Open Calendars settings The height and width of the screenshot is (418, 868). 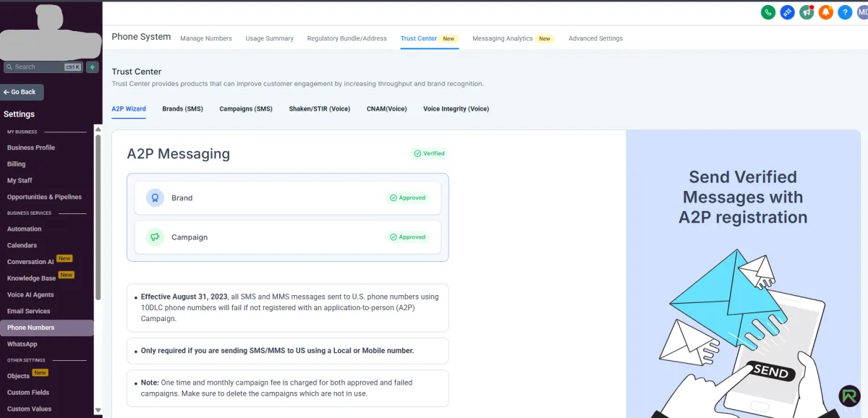(22, 245)
